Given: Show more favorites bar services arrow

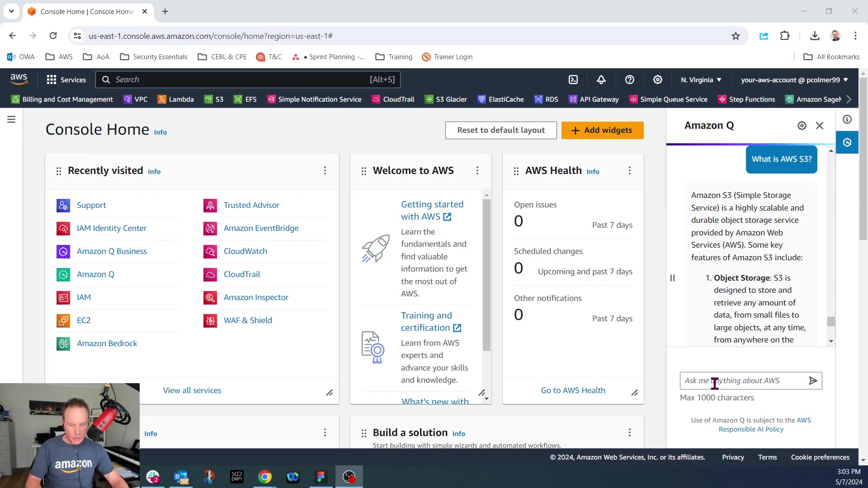Looking at the screenshot, I should pos(849,99).
